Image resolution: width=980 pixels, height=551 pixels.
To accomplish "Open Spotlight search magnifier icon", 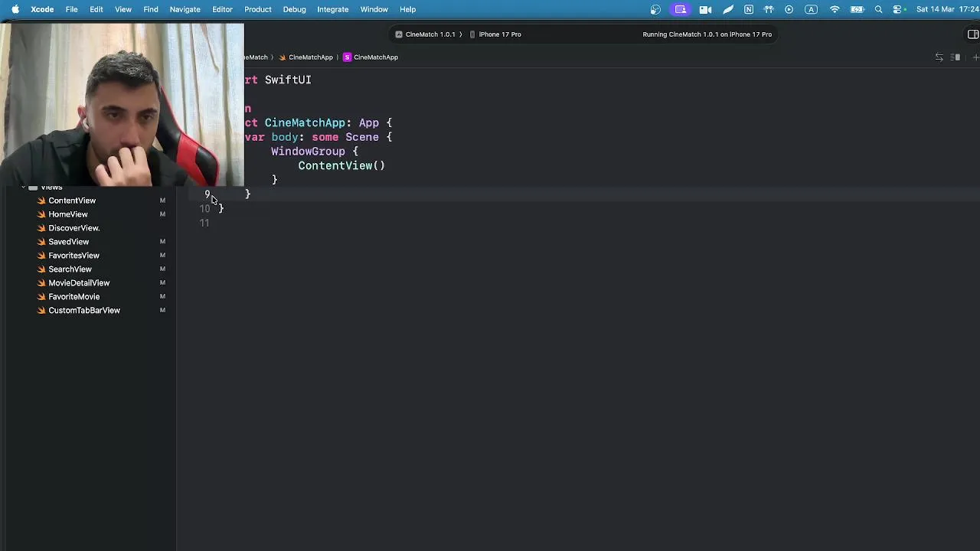I will click(879, 9).
